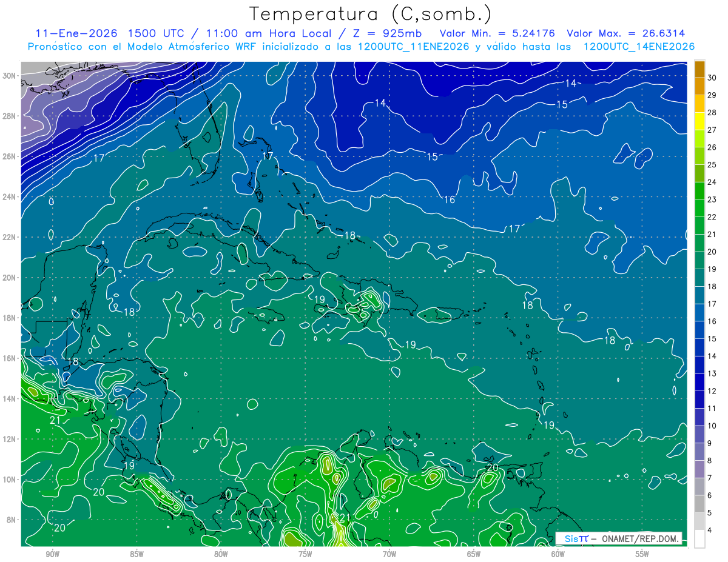728x562 pixels.
Task: Click the '16N' latitude axis label
Action: pyautogui.click(x=9, y=358)
